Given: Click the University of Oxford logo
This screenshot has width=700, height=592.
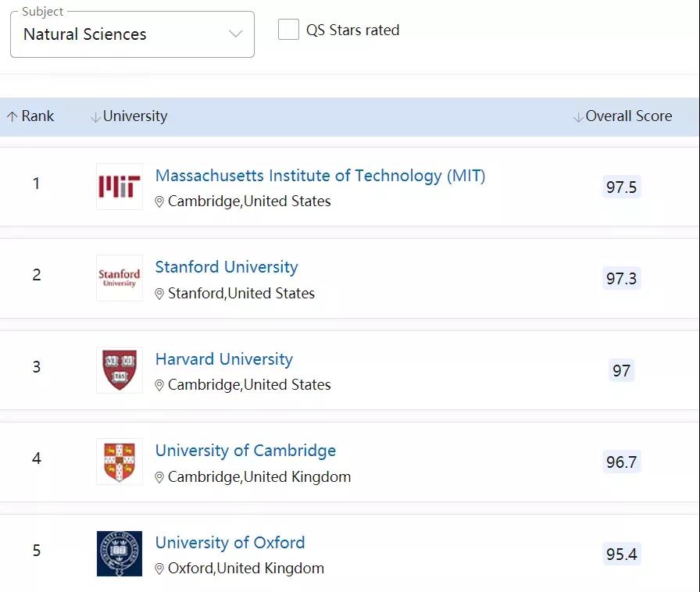Looking at the screenshot, I should [120, 554].
